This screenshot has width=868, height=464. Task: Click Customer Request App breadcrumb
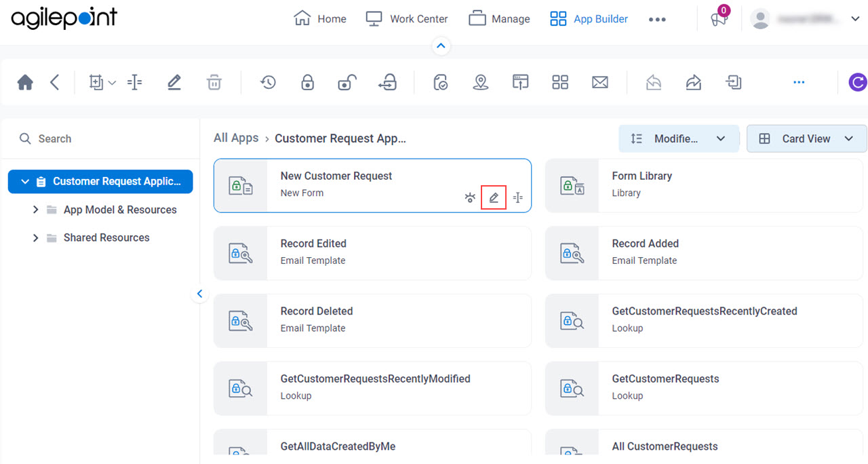340,138
